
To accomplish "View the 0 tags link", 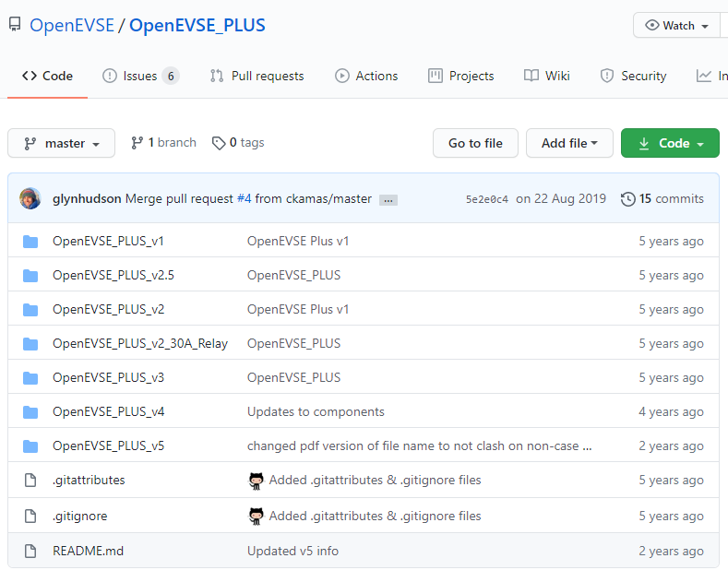I will [x=238, y=142].
